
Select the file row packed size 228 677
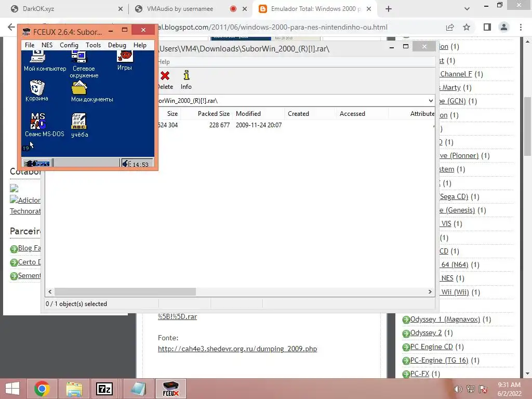(219, 125)
